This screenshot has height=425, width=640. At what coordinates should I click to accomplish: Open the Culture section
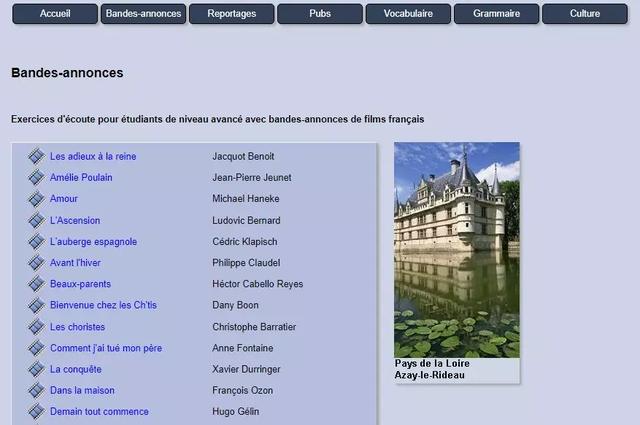[x=585, y=14]
